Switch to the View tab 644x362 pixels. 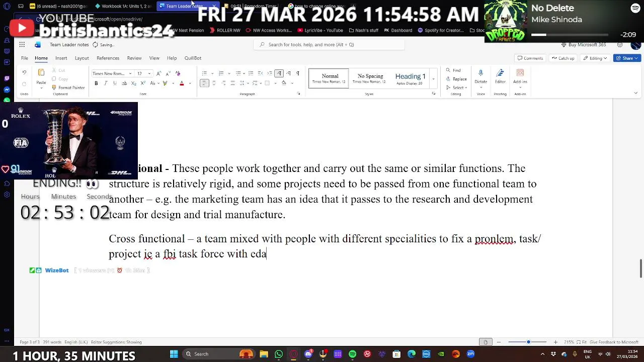click(x=154, y=58)
